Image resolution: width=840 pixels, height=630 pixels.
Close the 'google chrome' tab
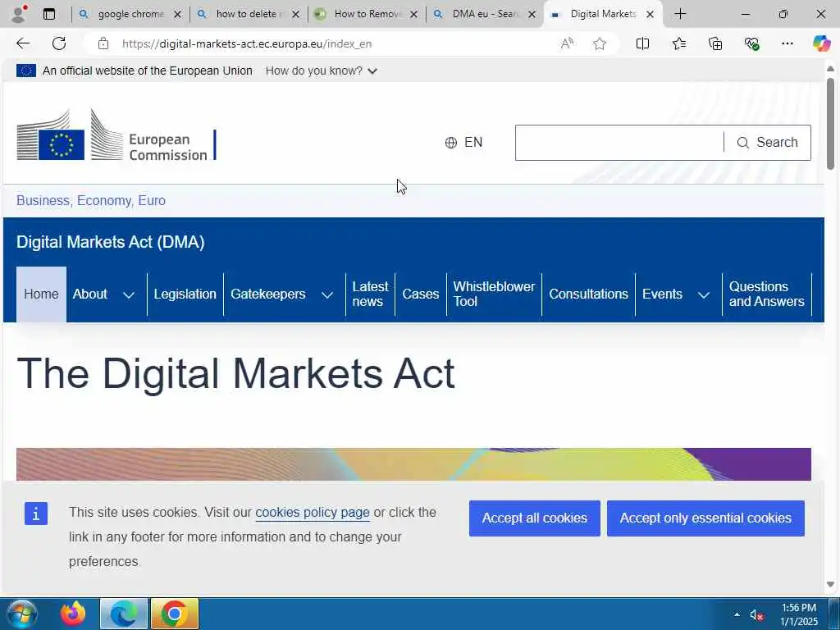coord(177,15)
